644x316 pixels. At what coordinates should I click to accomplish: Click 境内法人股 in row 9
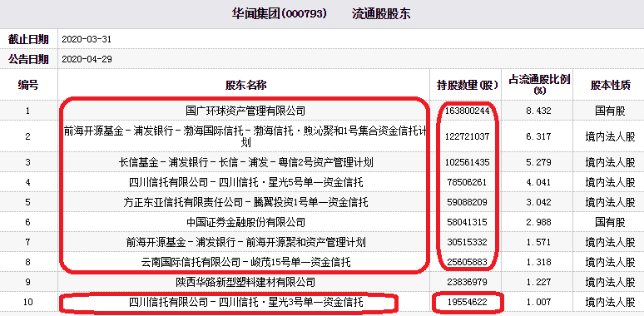point(611,282)
